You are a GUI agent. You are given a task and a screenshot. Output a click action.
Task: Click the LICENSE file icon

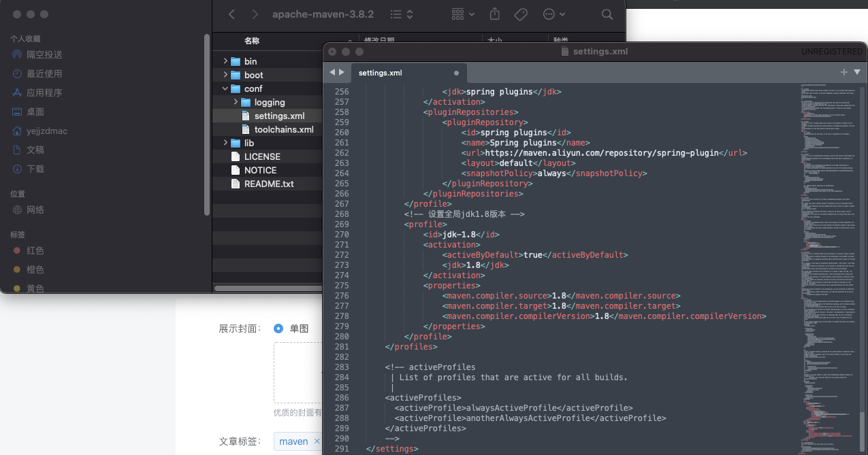pos(236,156)
